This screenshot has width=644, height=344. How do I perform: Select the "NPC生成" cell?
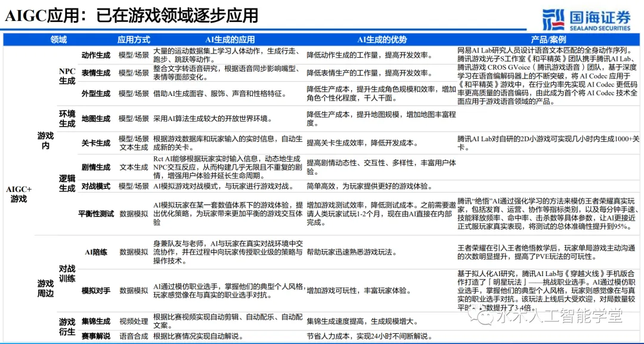point(67,76)
